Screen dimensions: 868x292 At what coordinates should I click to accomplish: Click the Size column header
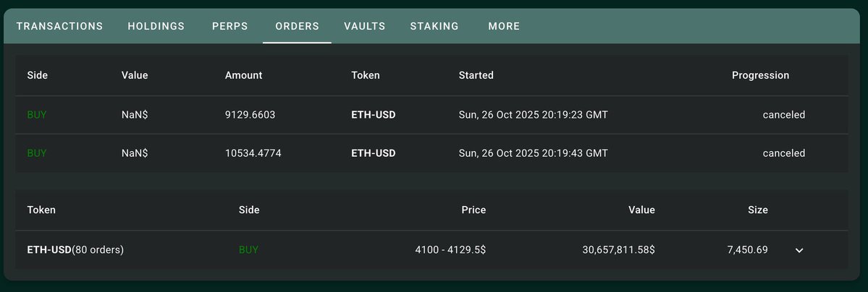(x=757, y=210)
